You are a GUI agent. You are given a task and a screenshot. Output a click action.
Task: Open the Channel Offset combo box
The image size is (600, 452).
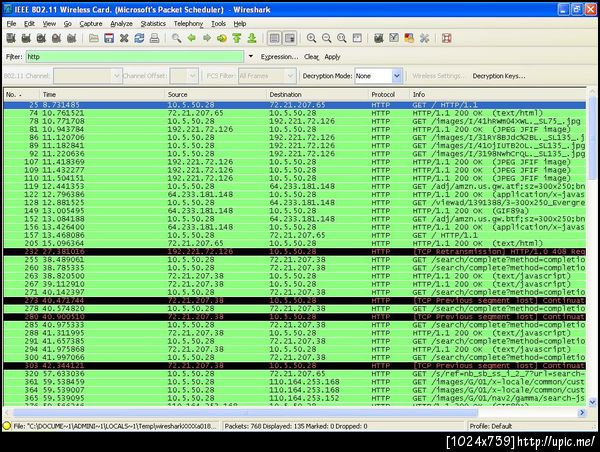click(x=184, y=76)
